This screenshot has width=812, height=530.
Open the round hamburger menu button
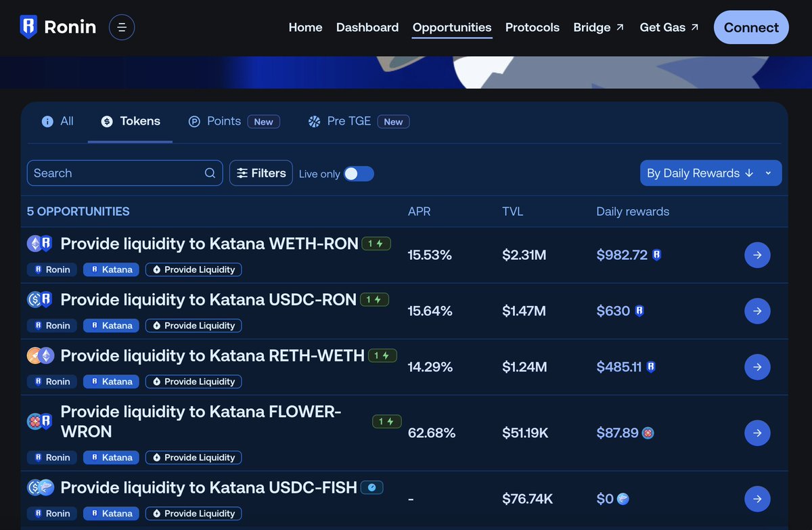pyautogui.click(x=122, y=27)
